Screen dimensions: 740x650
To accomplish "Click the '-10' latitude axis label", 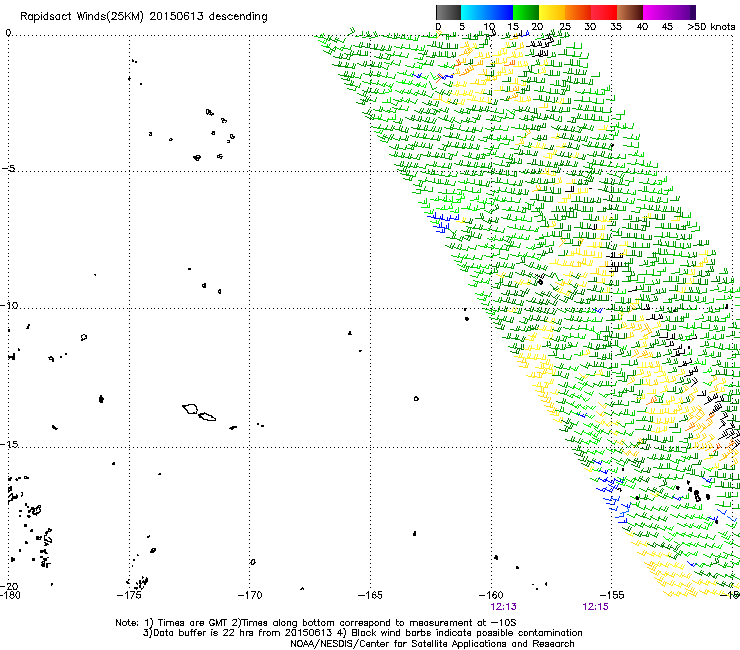I will click(x=9, y=305).
